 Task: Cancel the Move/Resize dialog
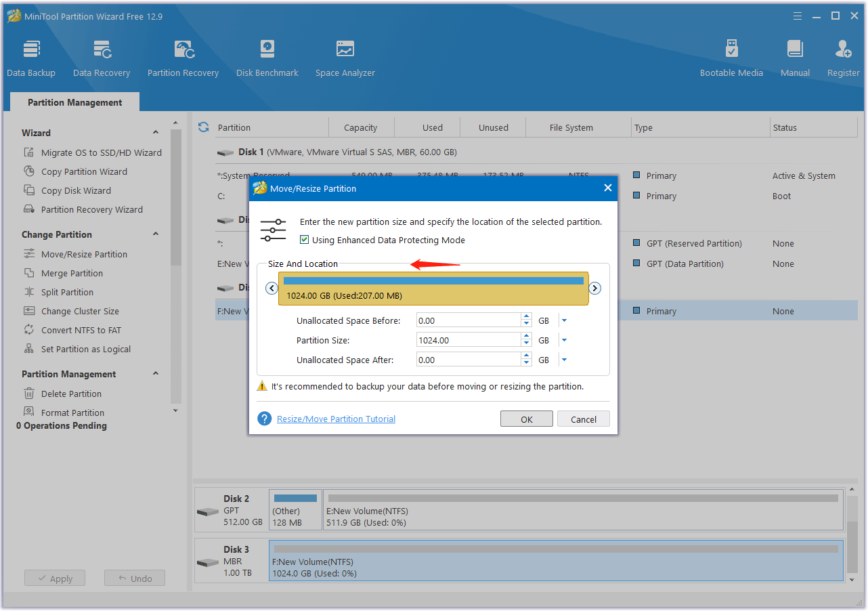click(x=584, y=419)
